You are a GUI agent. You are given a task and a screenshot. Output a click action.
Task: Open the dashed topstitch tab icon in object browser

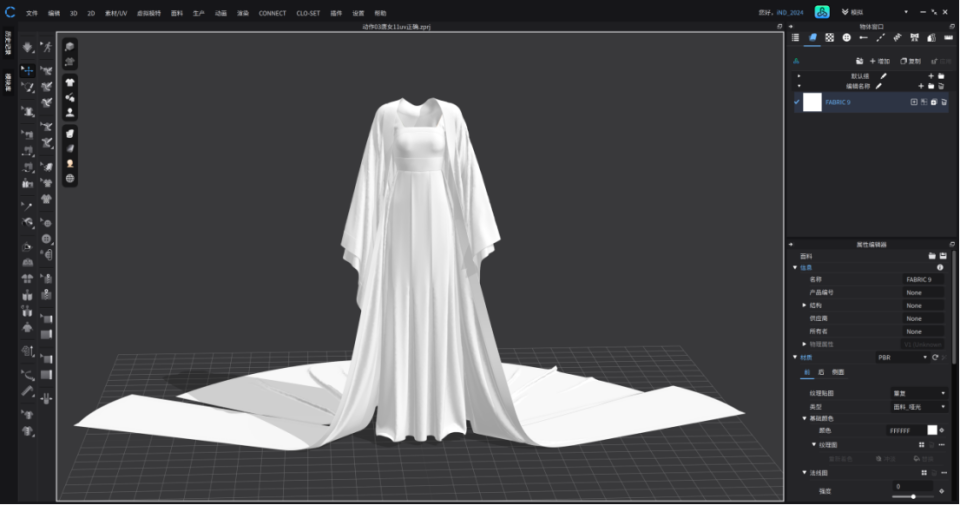point(880,38)
